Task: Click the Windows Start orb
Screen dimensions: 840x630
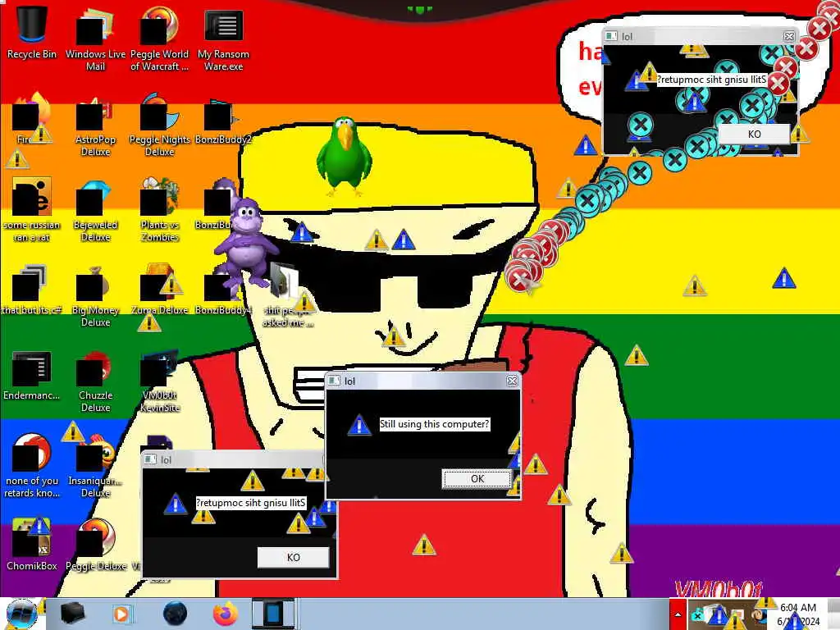Action: point(21,614)
